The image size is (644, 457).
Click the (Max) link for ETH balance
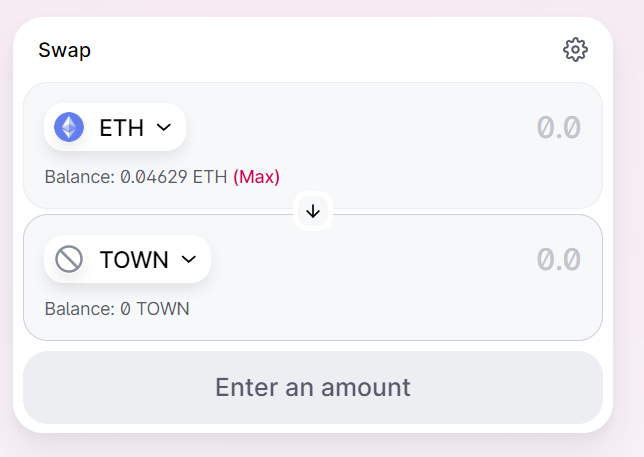256,177
